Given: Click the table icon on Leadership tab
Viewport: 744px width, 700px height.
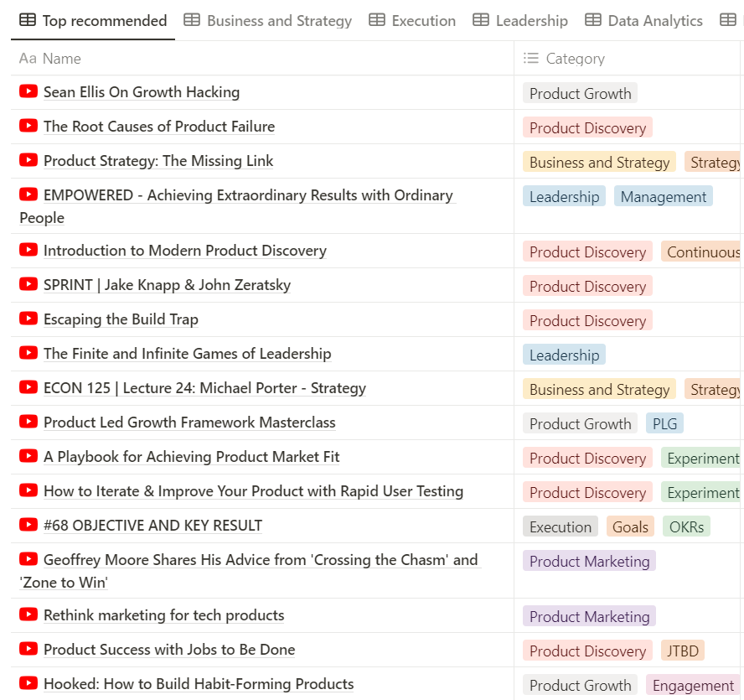Looking at the screenshot, I should [481, 20].
